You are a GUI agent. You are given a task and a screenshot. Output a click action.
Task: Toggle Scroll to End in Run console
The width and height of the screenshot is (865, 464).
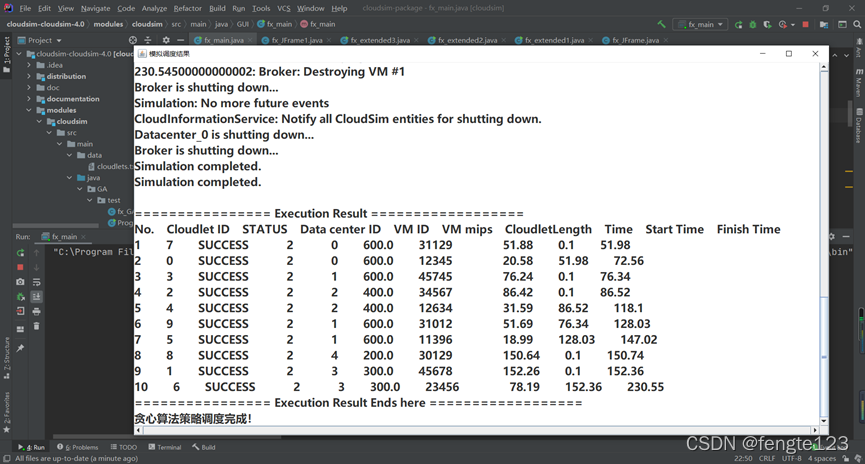pyautogui.click(x=36, y=297)
